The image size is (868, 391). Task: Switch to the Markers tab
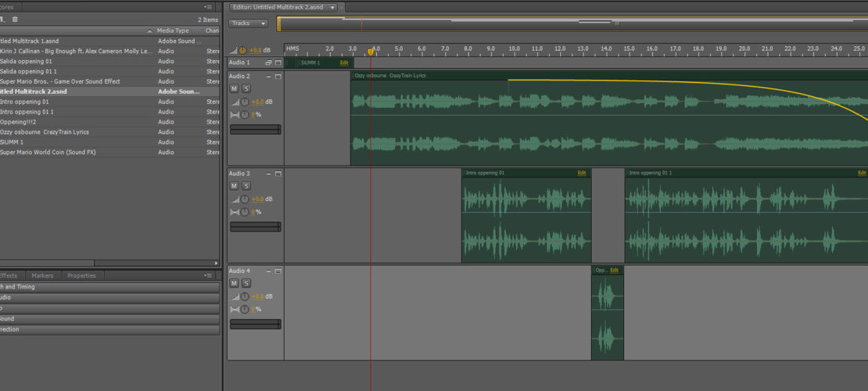[42, 275]
